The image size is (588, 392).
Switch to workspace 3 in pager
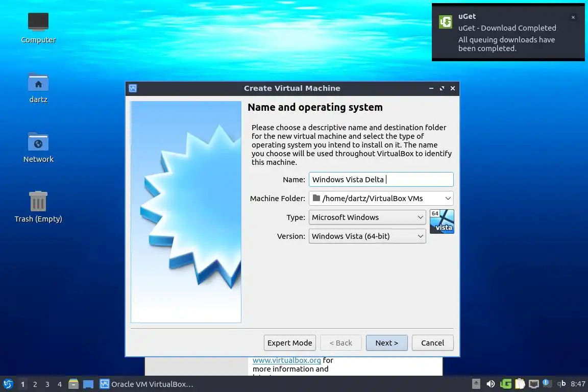pos(47,384)
